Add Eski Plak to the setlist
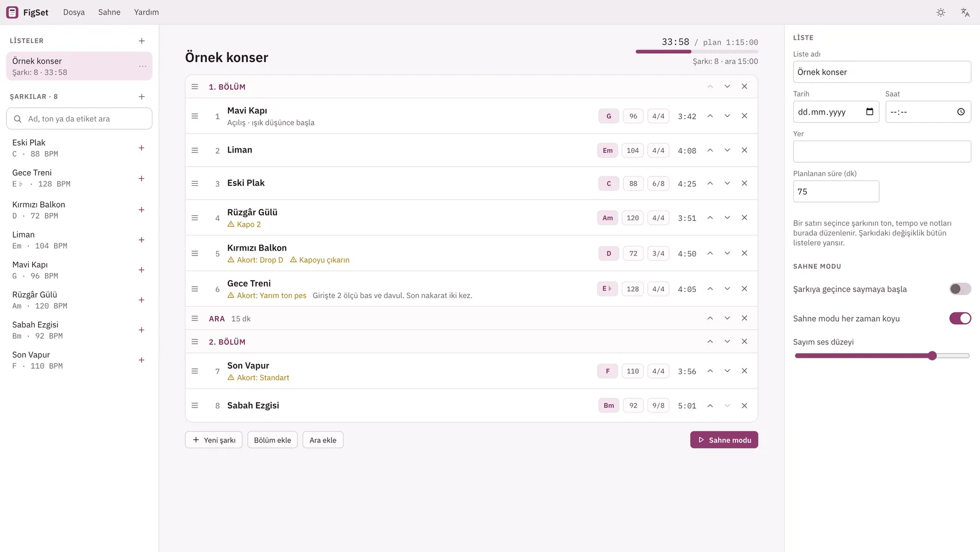980x552 pixels. click(x=142, y=148)
